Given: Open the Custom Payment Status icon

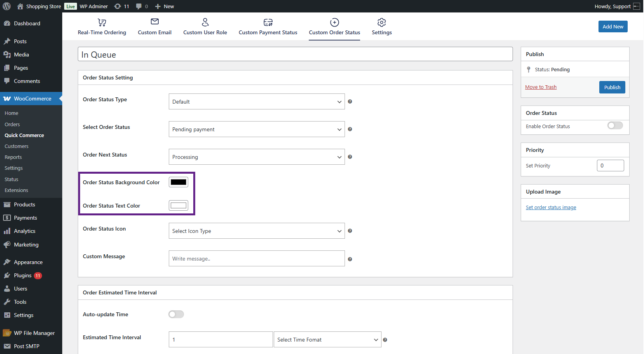Looking at the screenshot, I should coord(268,22).
